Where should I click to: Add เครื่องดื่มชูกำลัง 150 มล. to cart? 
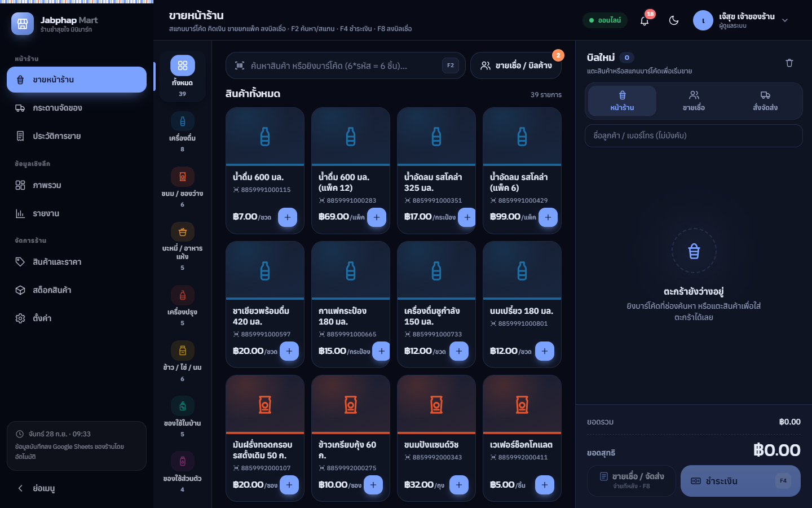[x=459, y=351]
